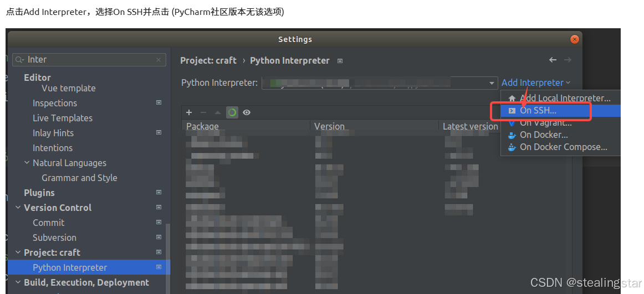Select Inlay Hints settings
The image size is (644, 294).
53,133
